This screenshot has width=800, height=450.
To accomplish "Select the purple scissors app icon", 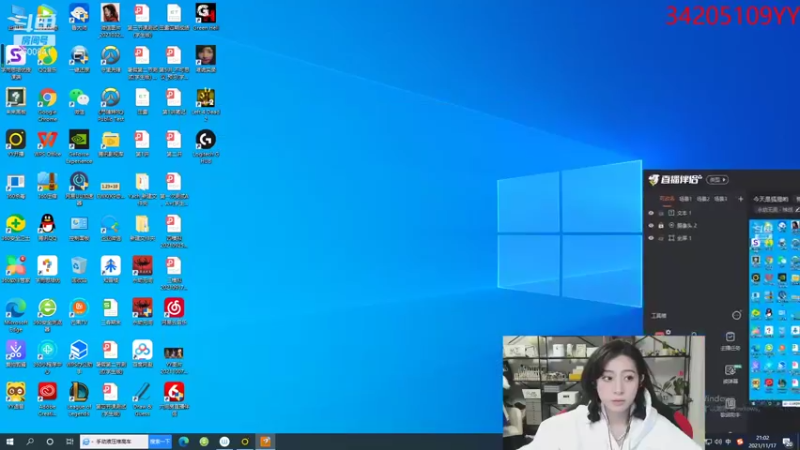I will tap(16, 350).
